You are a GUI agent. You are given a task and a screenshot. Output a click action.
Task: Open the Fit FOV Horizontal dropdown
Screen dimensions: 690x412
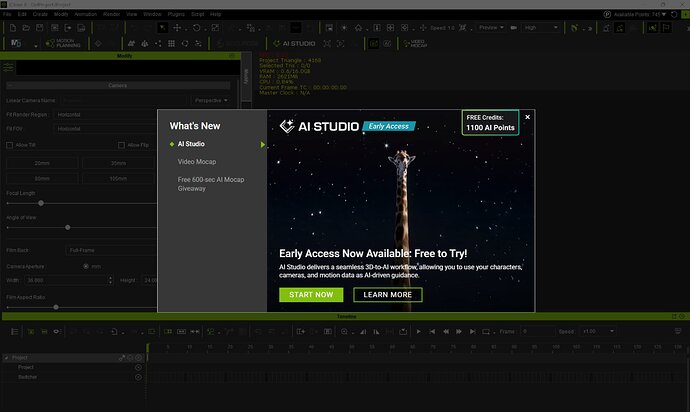click(106, 129)
